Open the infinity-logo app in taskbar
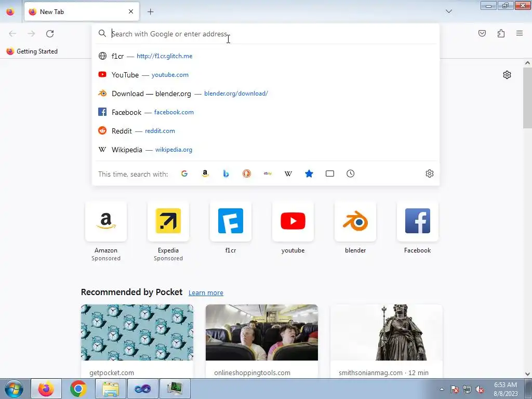This screenshot has height=399, width=532. tap(142, 389)
